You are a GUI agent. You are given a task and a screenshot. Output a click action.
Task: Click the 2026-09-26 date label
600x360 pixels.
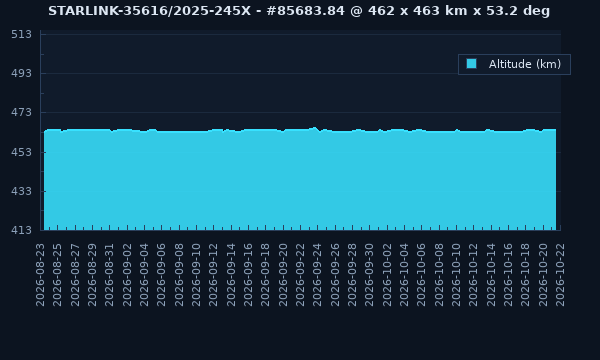(x=335, y=275)
